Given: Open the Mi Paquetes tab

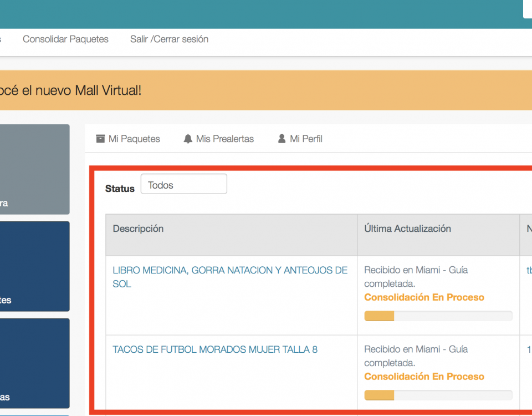Looking at the screenshot, I should (128, 139).
